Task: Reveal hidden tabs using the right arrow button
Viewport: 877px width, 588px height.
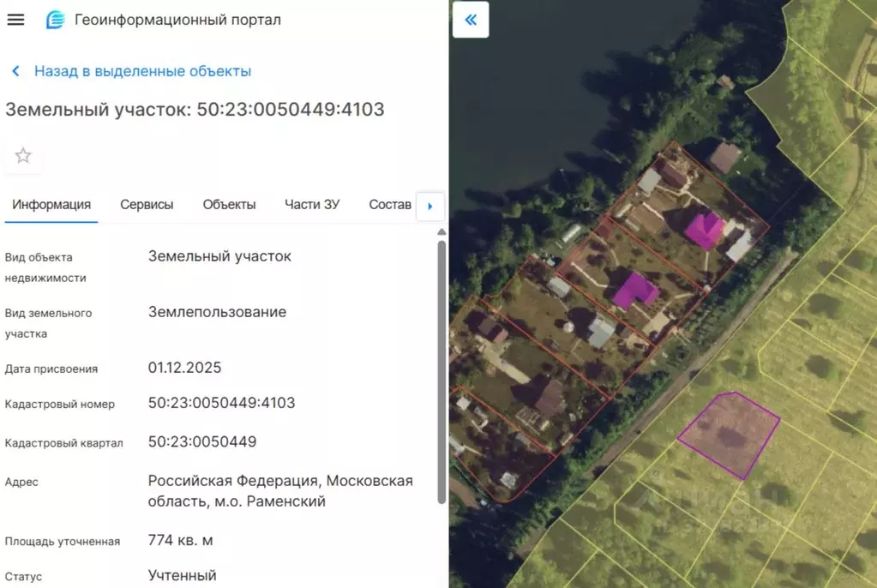Action: click(429, 206)
